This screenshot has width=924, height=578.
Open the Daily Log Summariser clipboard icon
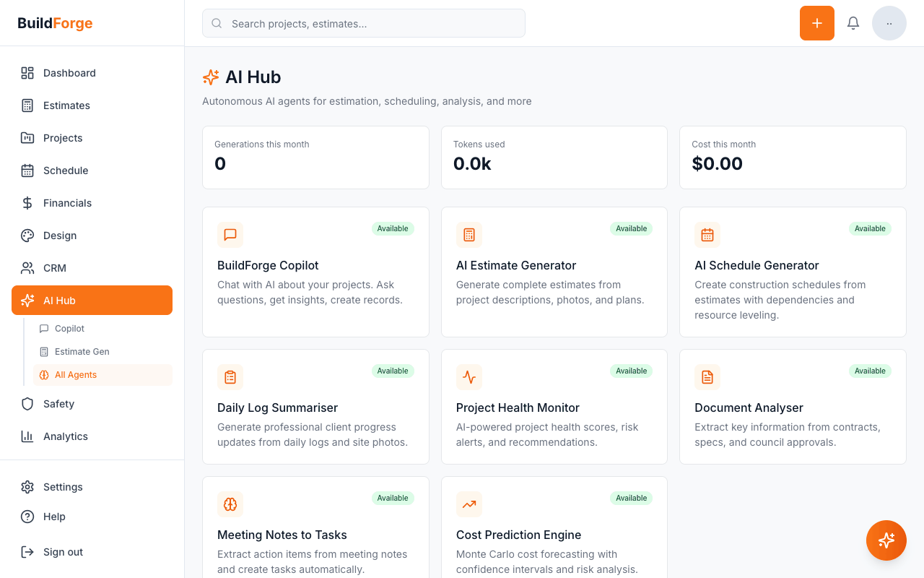230,377
